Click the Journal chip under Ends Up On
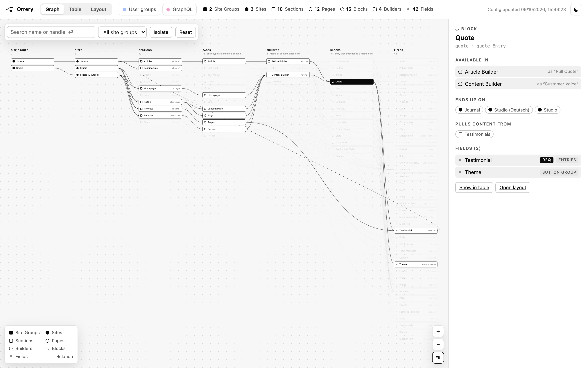588x368 pixels. point(469,110)
